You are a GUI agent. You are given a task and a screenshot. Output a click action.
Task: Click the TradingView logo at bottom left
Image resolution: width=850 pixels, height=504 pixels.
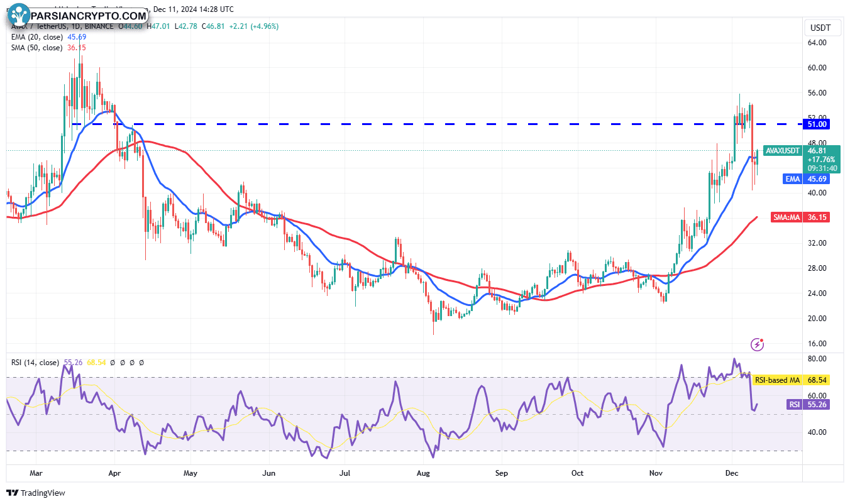35,493
